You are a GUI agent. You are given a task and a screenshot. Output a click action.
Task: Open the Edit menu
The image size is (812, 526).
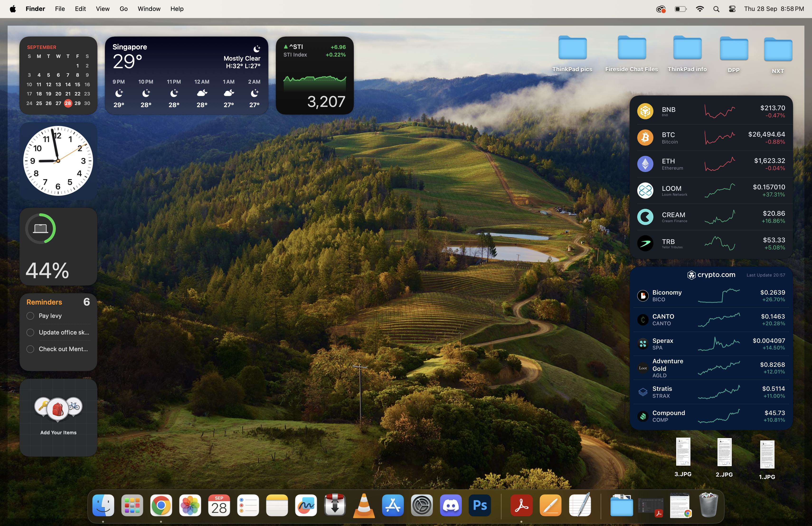(x=80, y=9)
